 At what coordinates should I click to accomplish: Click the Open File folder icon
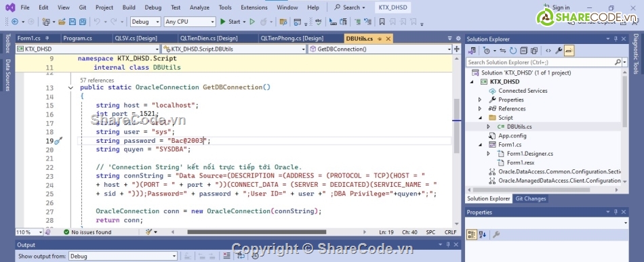tap(62, 22)
